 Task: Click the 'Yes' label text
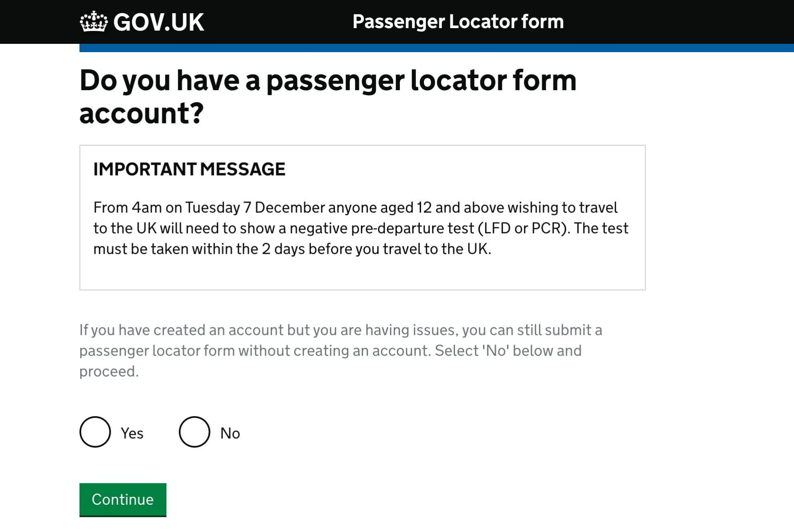click(x=132, y=433)
